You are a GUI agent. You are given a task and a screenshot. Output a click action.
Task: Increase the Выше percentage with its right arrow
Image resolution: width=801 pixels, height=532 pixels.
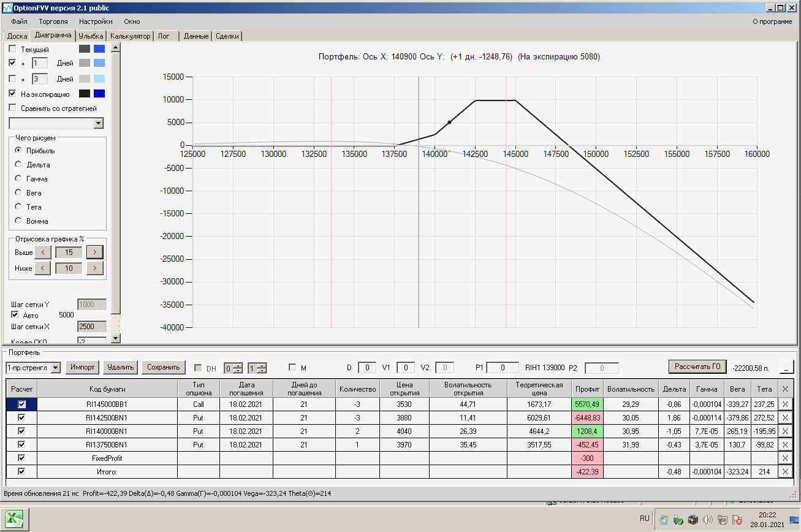95,252
